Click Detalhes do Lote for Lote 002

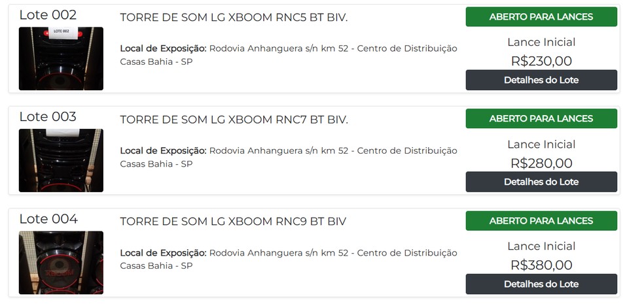pyautogui.click(x=541, y=80)
